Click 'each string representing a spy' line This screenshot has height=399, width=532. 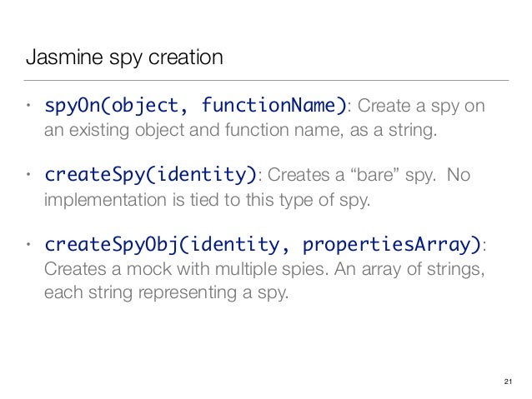click(166, 293)
